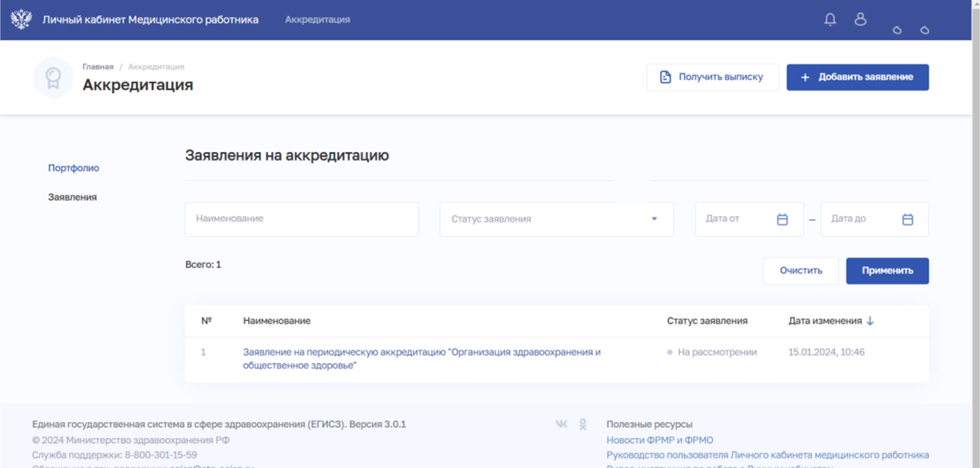Open the VK social link icon

(x=561, y=424)
